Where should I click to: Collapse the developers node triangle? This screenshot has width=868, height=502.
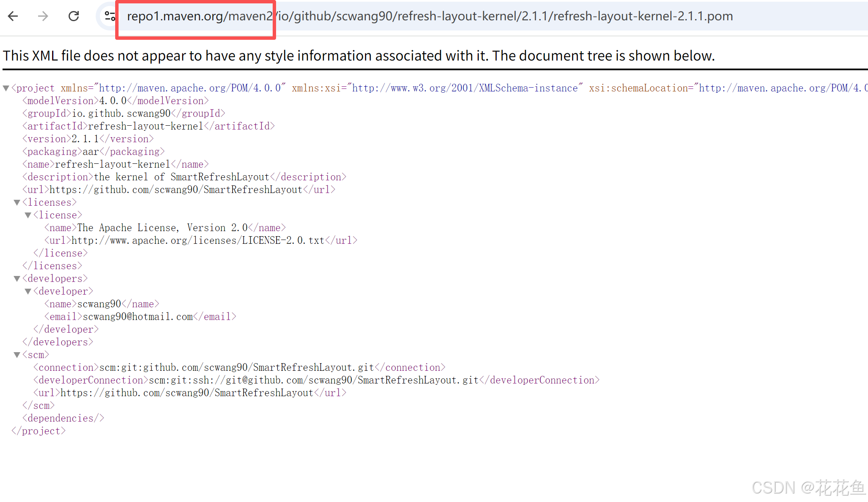pos(17,279)
